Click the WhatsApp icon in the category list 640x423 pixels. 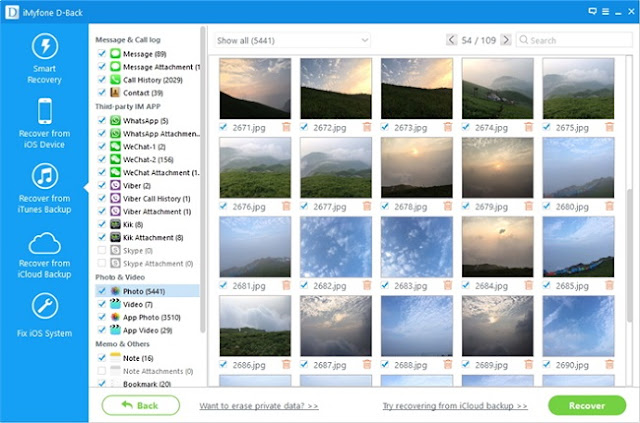pos(116,120)
